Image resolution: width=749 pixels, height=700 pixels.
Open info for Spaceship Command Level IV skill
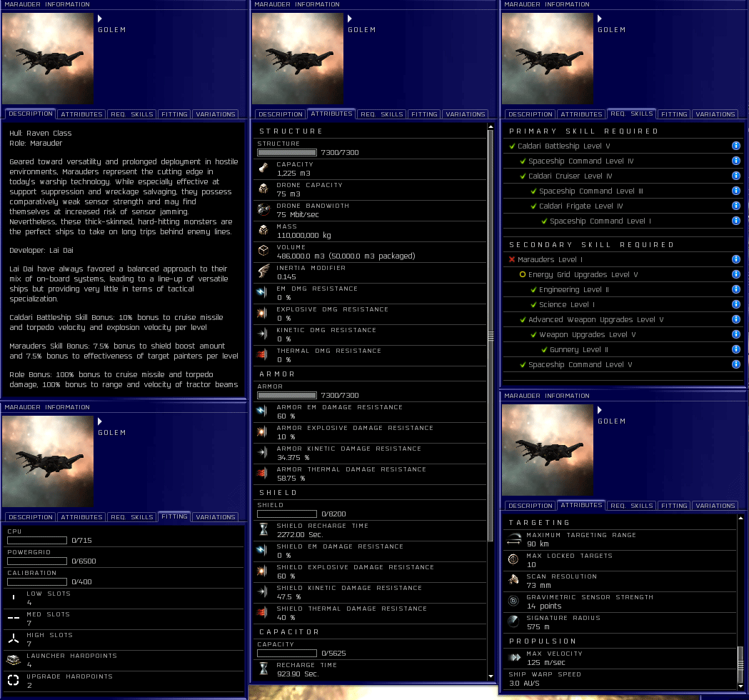pyautogui.click(x=735, y=161)
